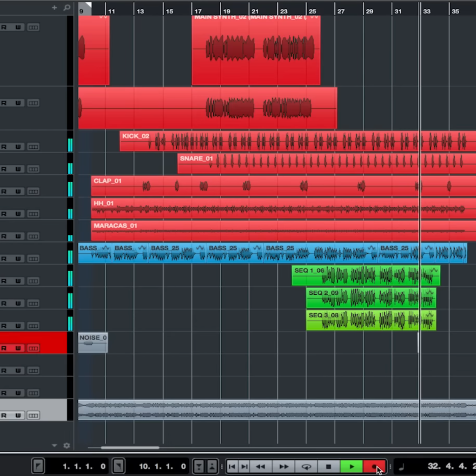Enable Write automation on the BASS track

(x=19, y=258)
